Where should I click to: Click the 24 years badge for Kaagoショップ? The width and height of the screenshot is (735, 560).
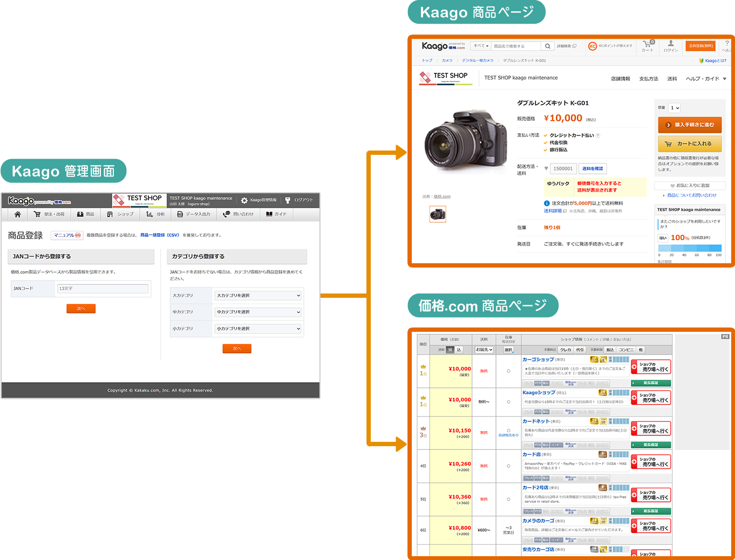pos(603,393)
